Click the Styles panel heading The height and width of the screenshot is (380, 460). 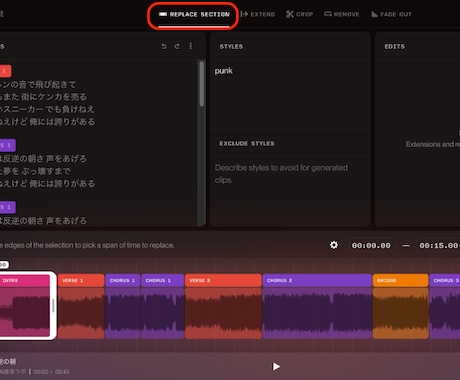[x=231, y=47]
